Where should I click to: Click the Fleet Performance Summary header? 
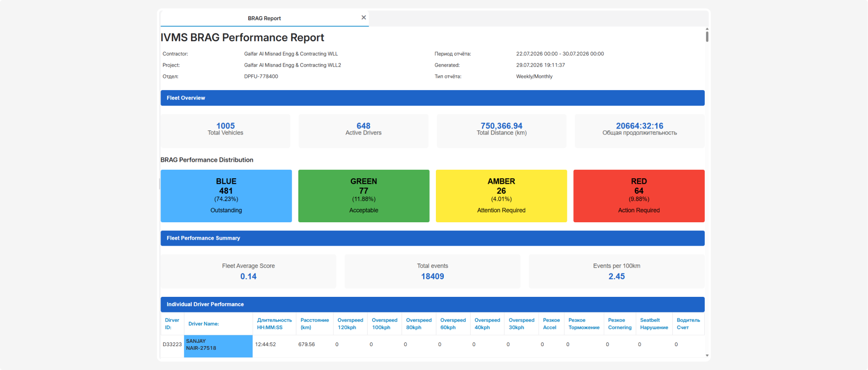point(433,238)
